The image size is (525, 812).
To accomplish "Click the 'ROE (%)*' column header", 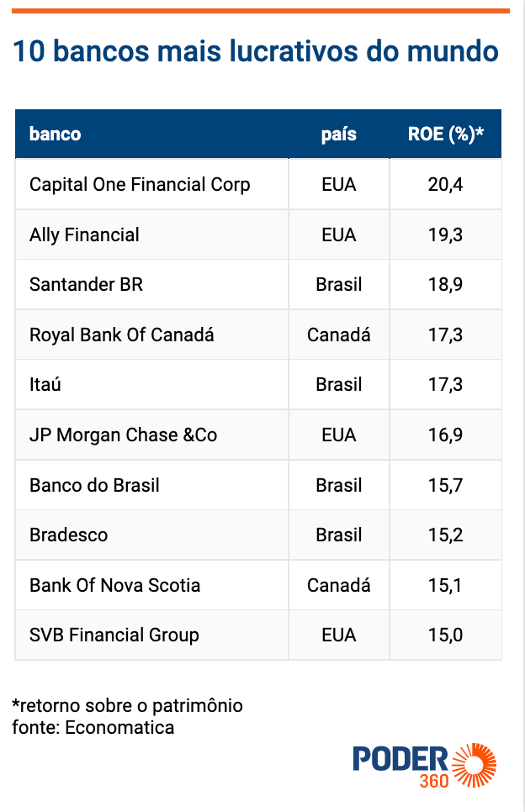I will pos(446,134).
